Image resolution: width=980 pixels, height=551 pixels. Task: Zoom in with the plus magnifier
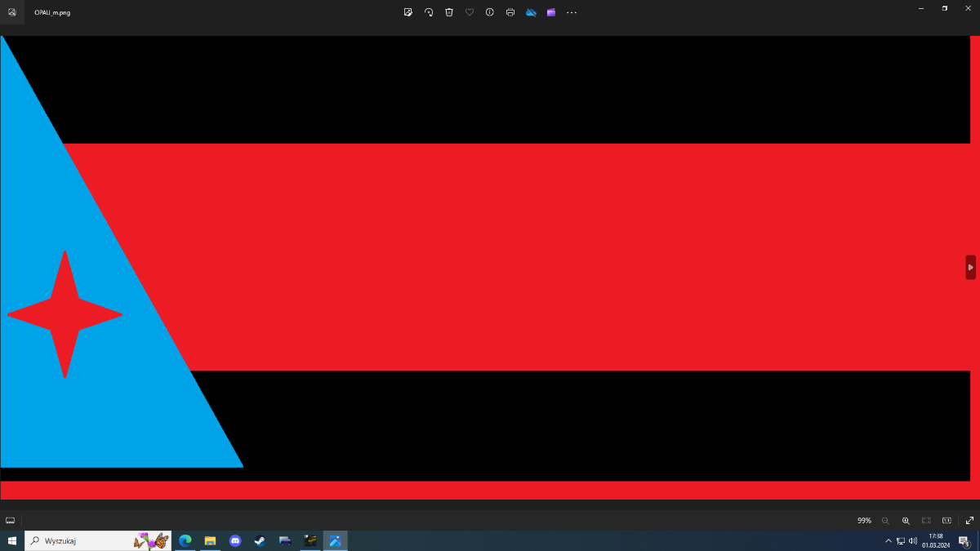tap(906, 520)
